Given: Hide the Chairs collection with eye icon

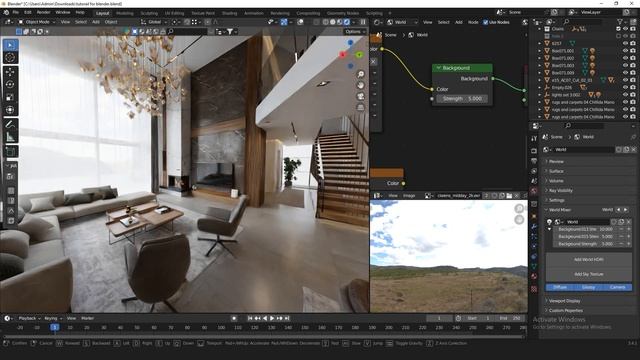Looking at the screenshot, I should tap(626, 29).
